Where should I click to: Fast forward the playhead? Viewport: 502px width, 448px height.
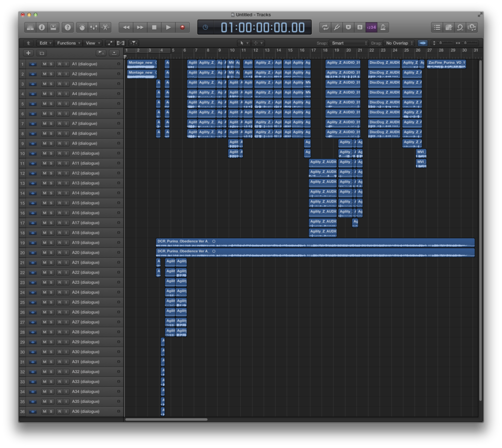[x=140, y=27]
